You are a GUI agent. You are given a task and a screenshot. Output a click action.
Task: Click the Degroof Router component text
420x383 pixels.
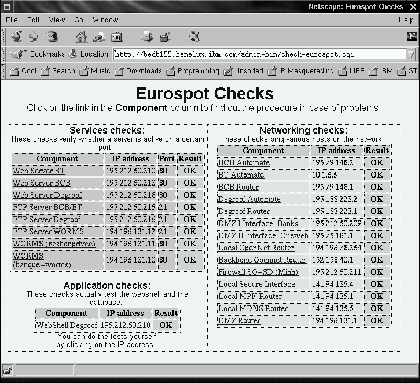[x=244, y=211]
